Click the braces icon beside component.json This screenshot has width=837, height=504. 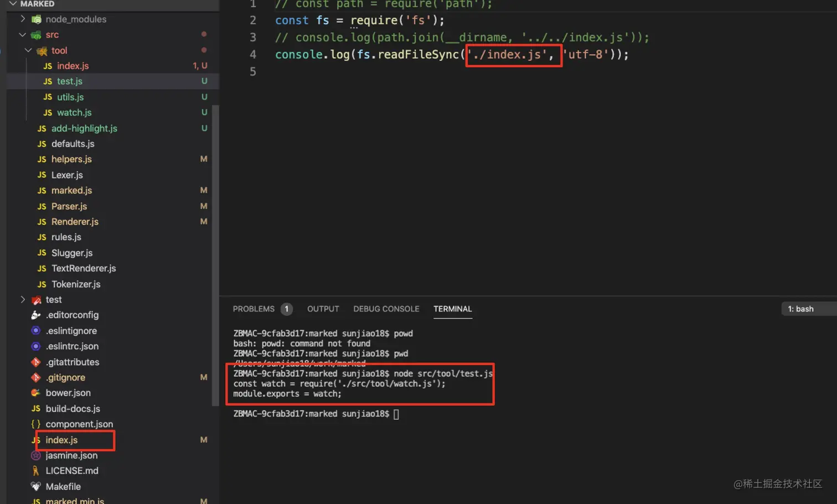click(36, 424)
